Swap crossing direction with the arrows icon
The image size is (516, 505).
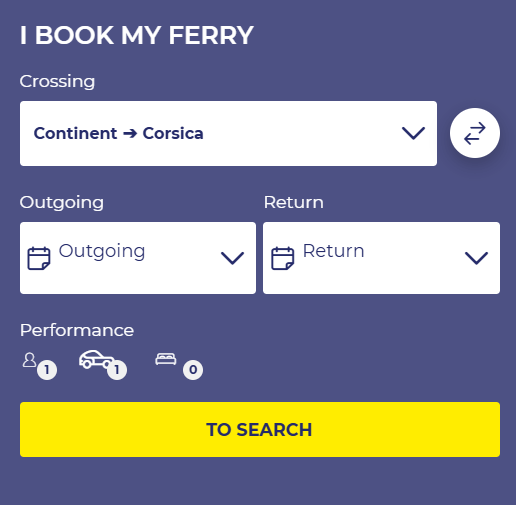(475, 133)
